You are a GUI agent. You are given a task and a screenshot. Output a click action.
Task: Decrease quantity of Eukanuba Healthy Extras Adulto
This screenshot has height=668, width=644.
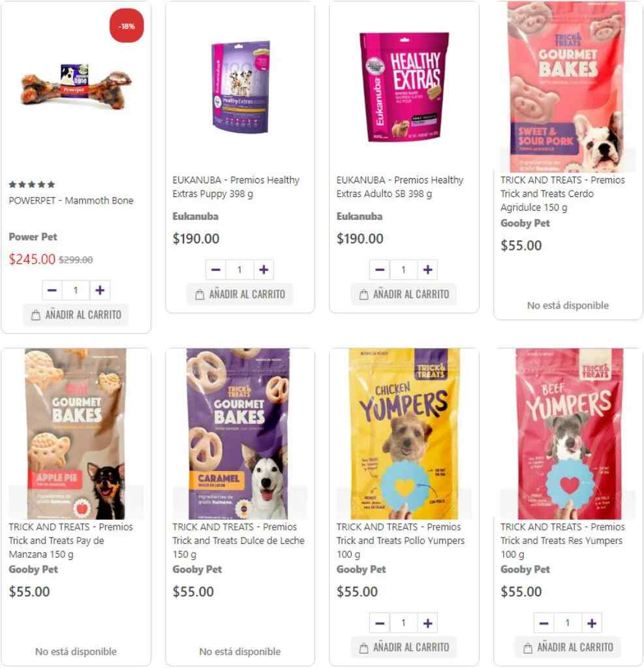380,269
